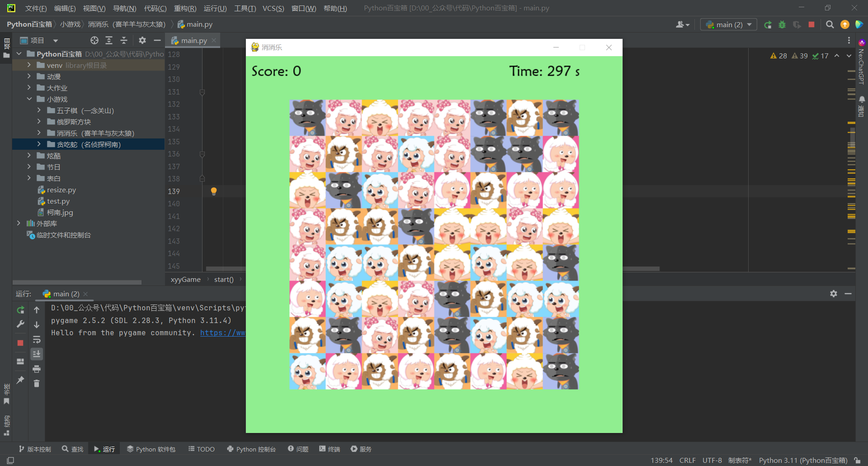The image size is (868, 466).
Task: Close the main (2) run tab
Action: click(x=85, y=294)
